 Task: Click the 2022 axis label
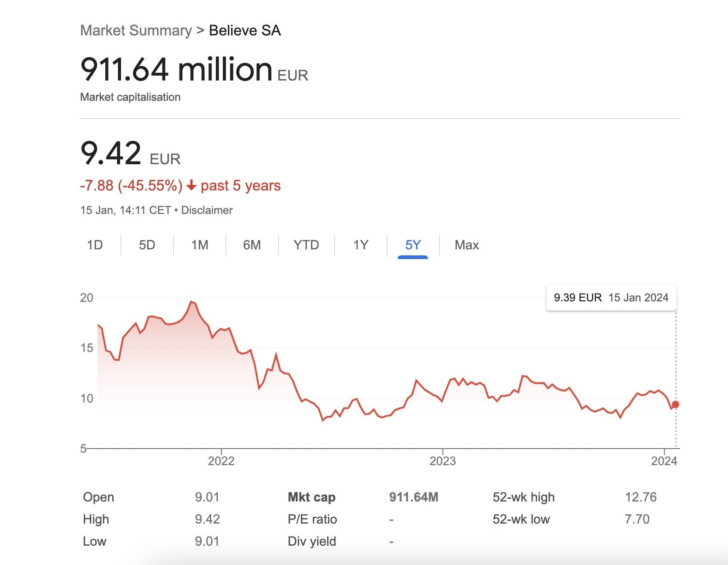[221, 461]
